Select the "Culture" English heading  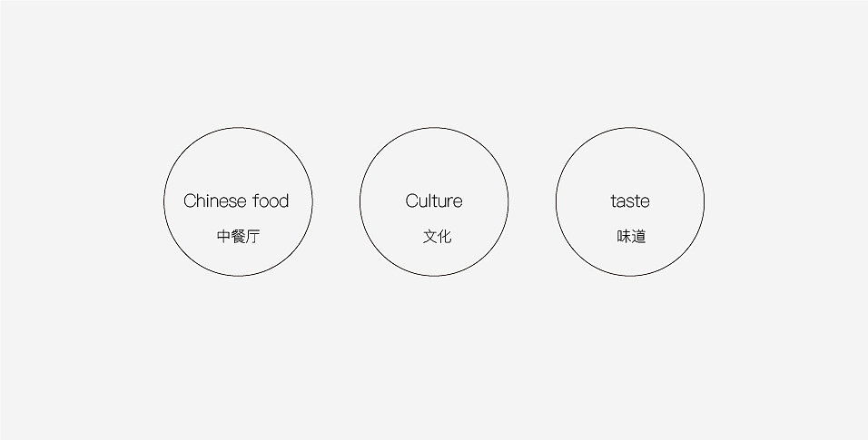(434, 200)
